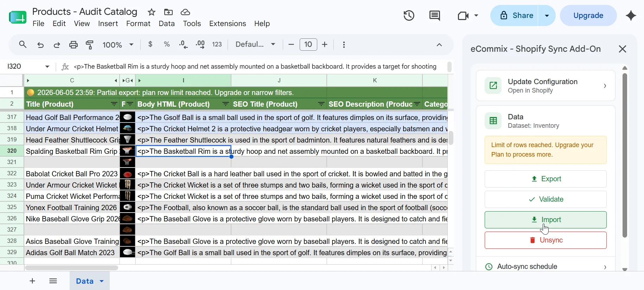Open the Share options dropdown arrow

547,15
